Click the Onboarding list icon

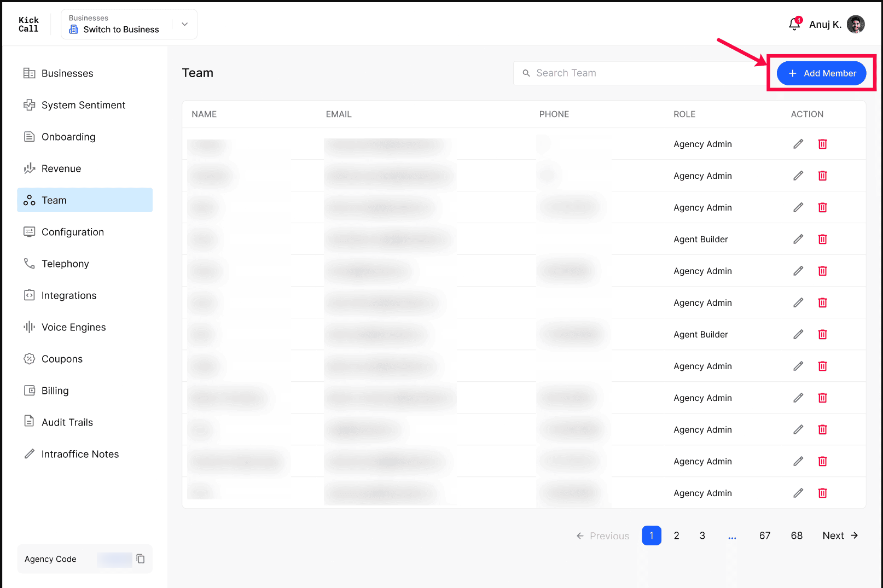29,137
